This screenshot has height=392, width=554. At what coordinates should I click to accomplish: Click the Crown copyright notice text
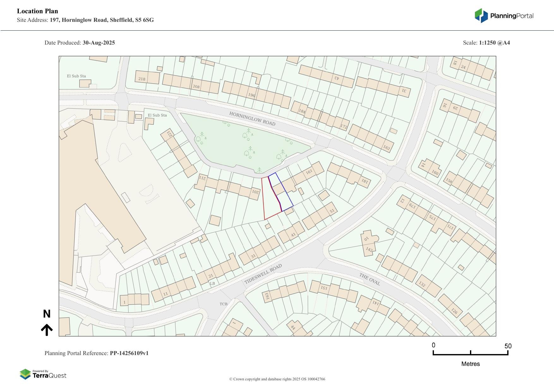click(277, 379)
